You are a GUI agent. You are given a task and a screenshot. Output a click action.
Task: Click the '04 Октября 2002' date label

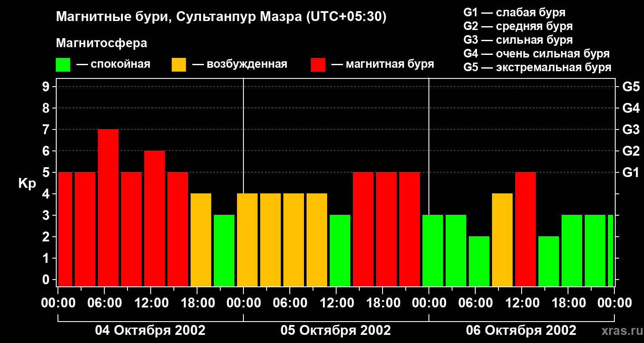click(150, 331)
